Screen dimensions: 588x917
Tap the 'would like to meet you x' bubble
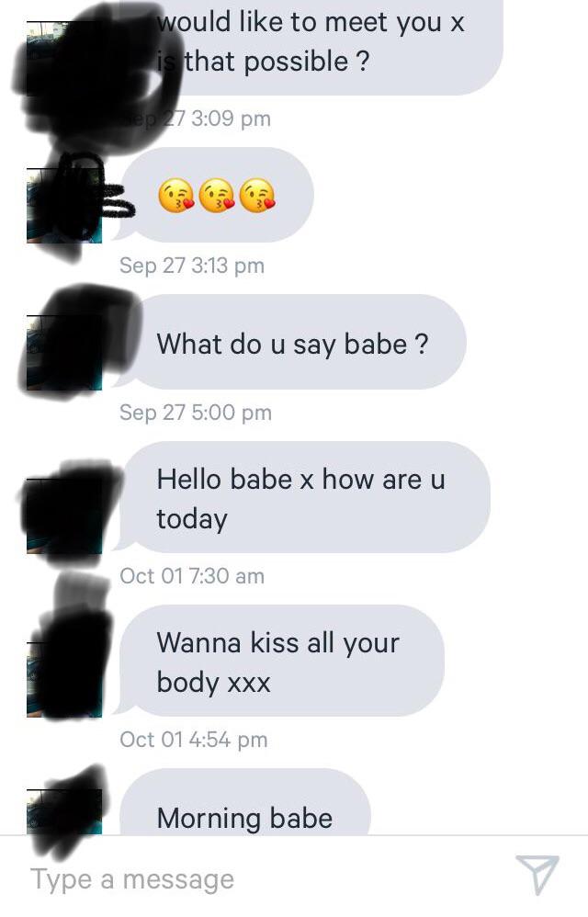click(310, 46)
